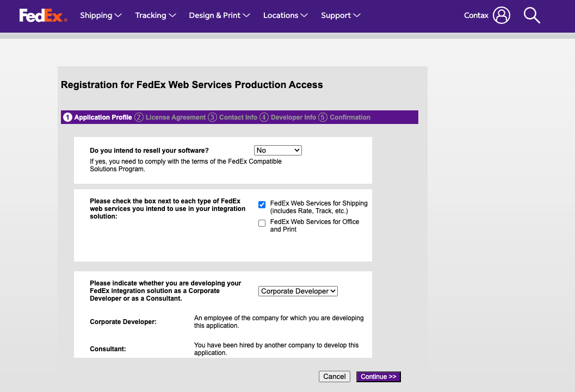Select the Confirmation step
This screenshot has height=392, width=575.
pos(350,117)
